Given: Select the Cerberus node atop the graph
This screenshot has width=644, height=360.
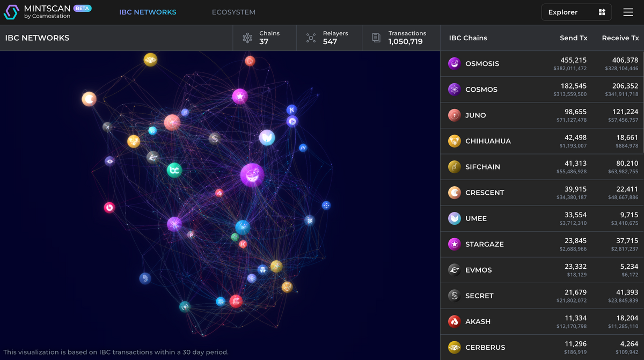Looking at the screenshot, I should click(150, 60).
